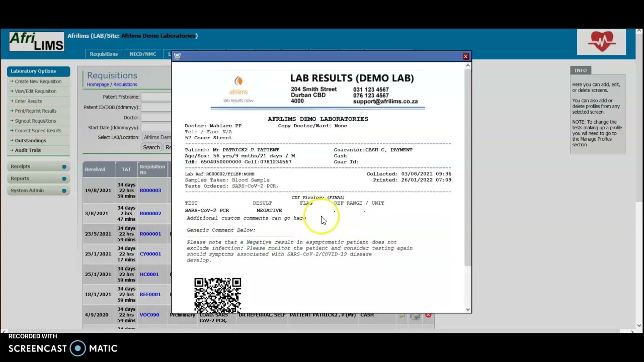Viewport: 644px width, 362px height.
Task: Open Print/Reprint Results
Action: pos(35,111)
